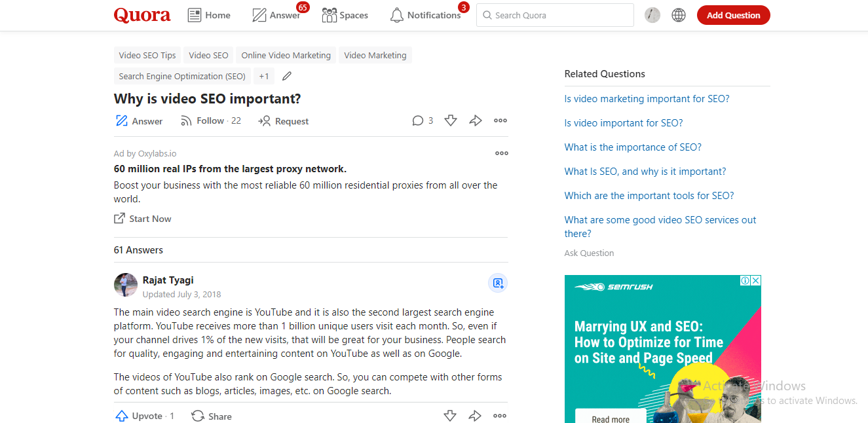The height and width of the screenshot is (423, 868).
Task: Select the Video SEO topic tag
Action: pos(208,55)
